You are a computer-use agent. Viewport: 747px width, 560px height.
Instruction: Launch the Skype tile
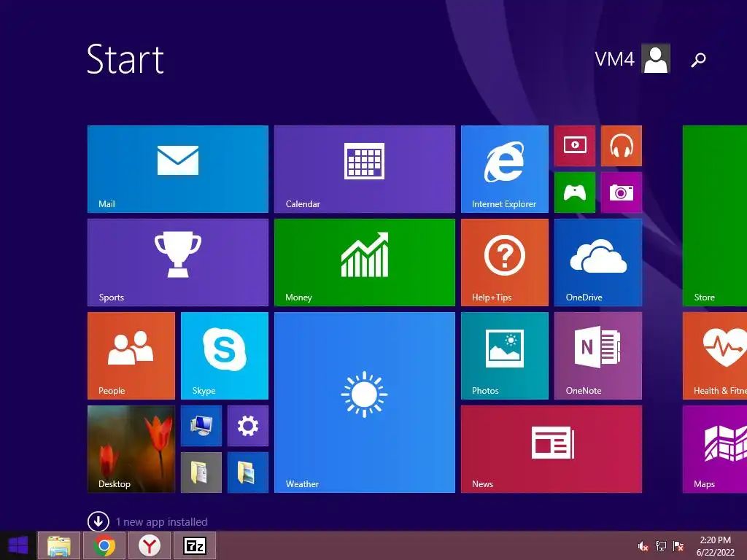click(225, 356)
